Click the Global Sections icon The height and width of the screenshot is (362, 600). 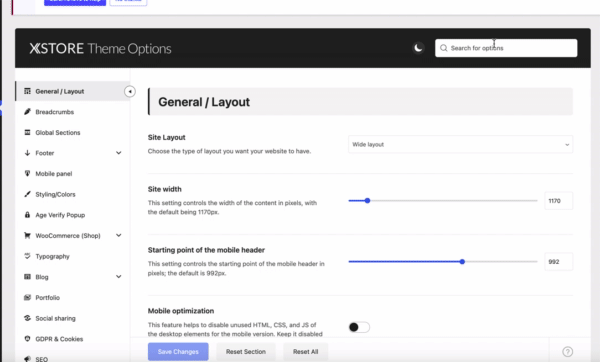[x=27, y=132]
